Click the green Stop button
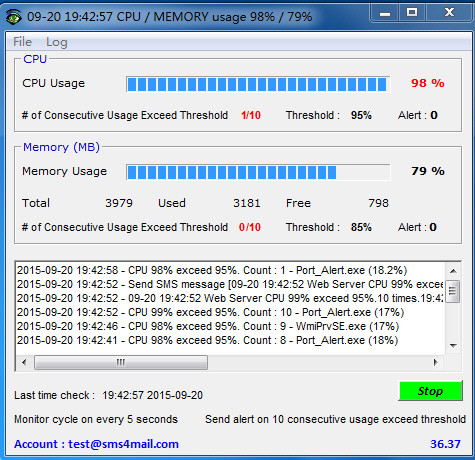Viewport: 475px width, 460px height. 430,391
